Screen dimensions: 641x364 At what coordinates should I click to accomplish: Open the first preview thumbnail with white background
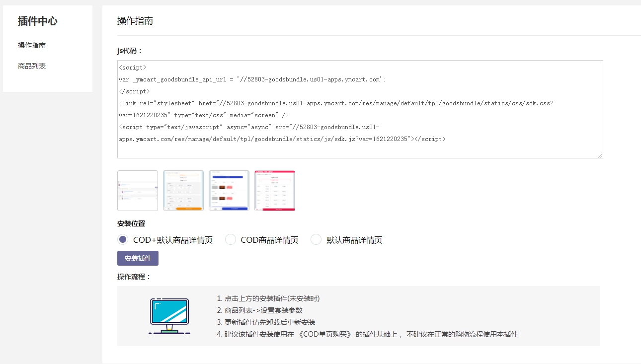(x=138, y=191)
